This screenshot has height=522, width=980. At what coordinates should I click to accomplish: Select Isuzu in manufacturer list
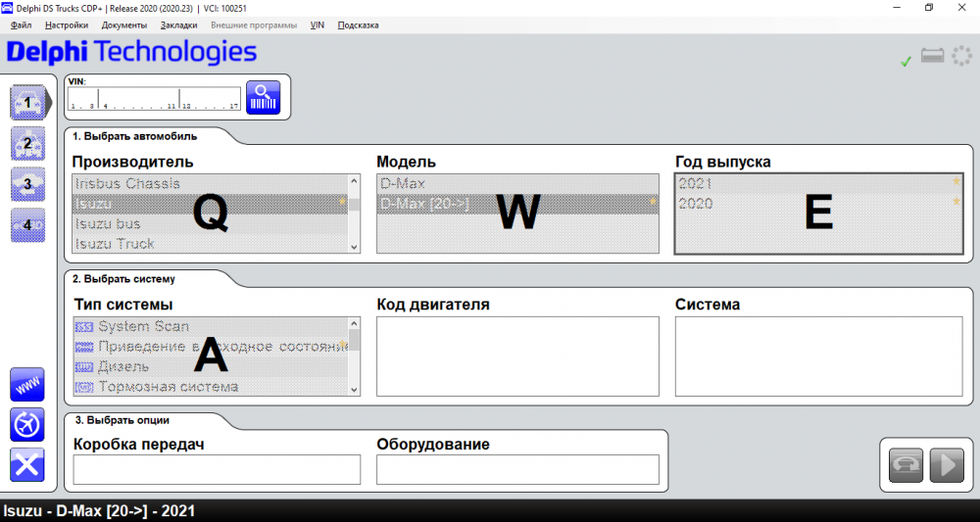tap(211, 204)
